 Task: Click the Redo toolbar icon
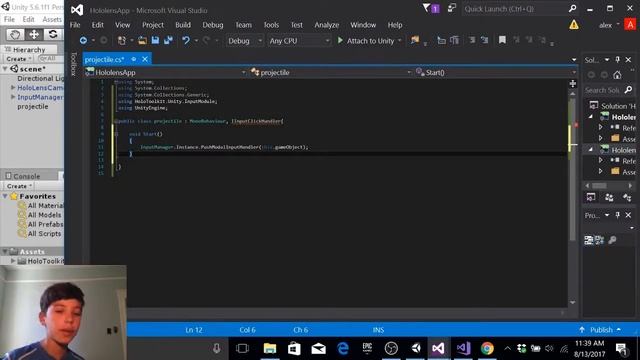pos(207,40)
